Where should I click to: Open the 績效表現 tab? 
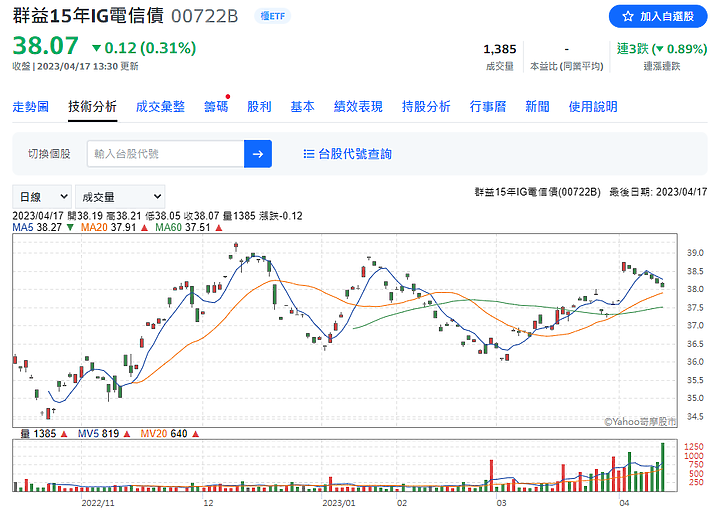click(x=358, y=107)
